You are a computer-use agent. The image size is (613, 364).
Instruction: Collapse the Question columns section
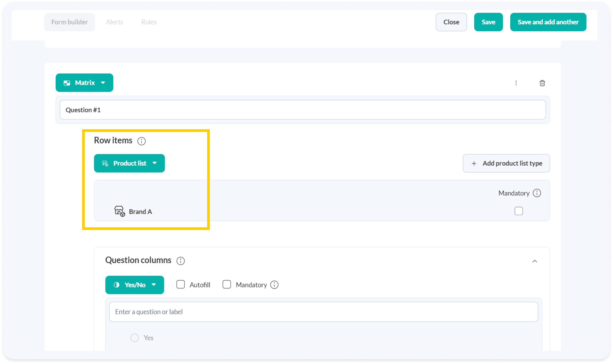click(x=535, y=261)
